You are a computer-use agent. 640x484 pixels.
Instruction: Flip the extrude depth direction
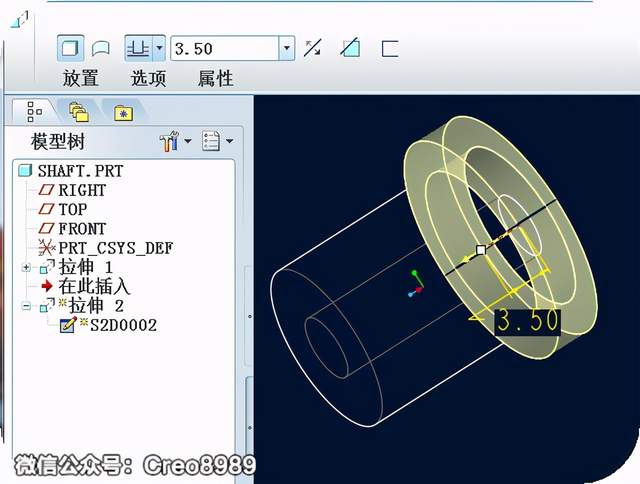point(313,48)
